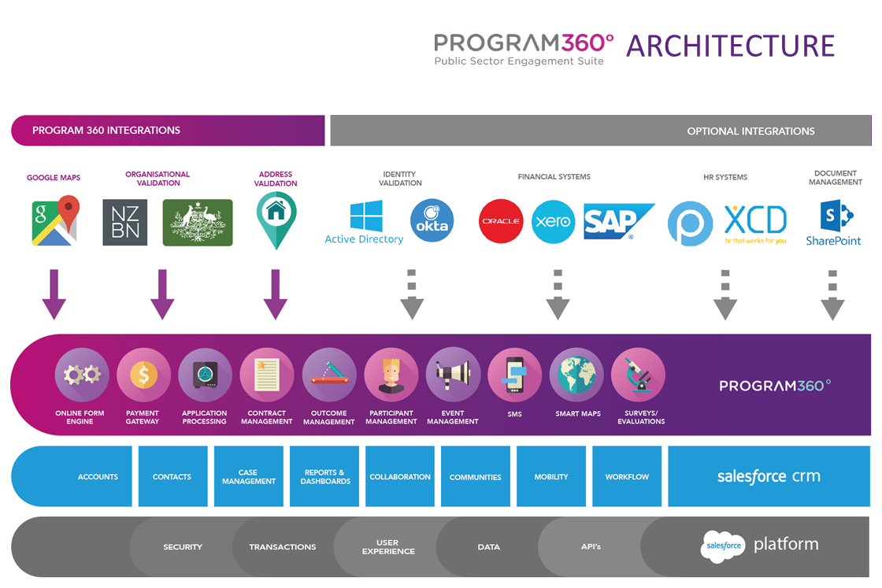Image resolution: width=882 pixels, height=588 pixels.
Task: Click the "ONLINE FORM ENGINE" label text
Action: tap(80, 417)
